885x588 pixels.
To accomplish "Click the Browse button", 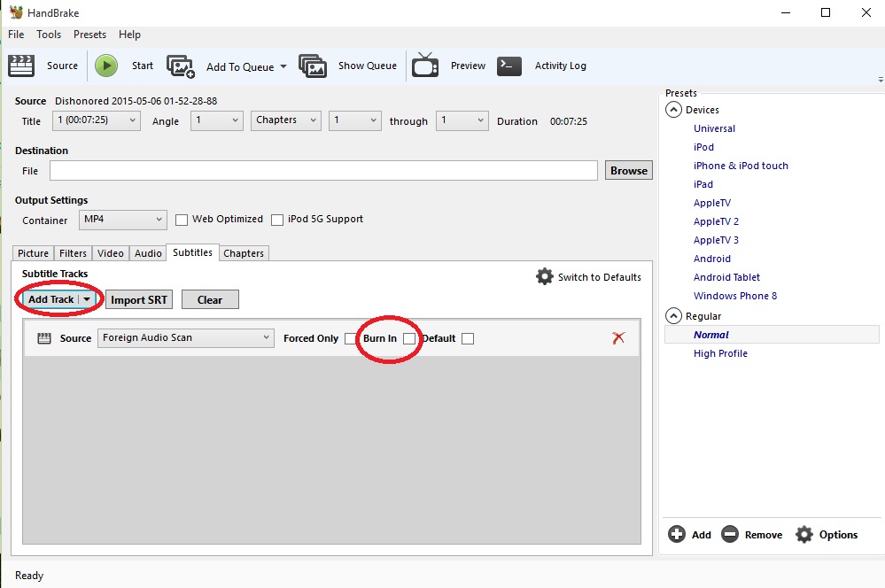I will 629,170.
